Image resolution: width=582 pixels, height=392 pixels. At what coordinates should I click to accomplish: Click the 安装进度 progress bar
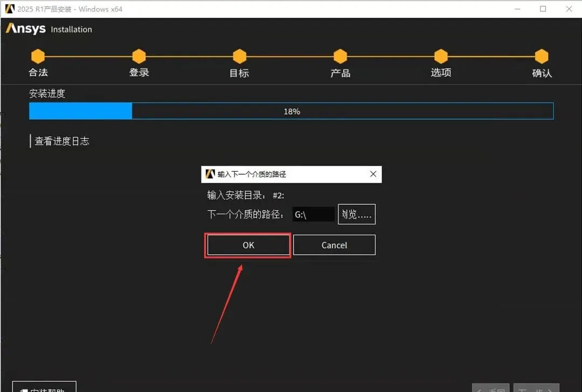(x=292, y=111)
